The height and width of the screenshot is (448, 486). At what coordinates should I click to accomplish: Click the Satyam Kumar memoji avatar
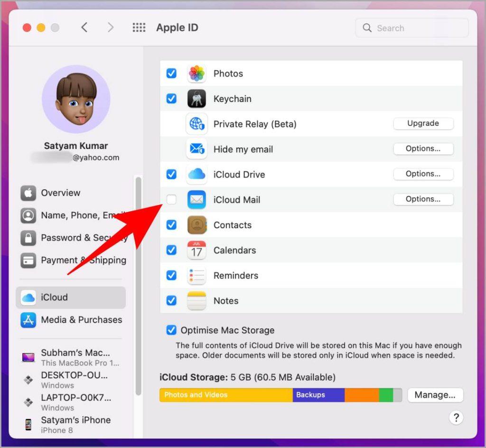[76, 99]
